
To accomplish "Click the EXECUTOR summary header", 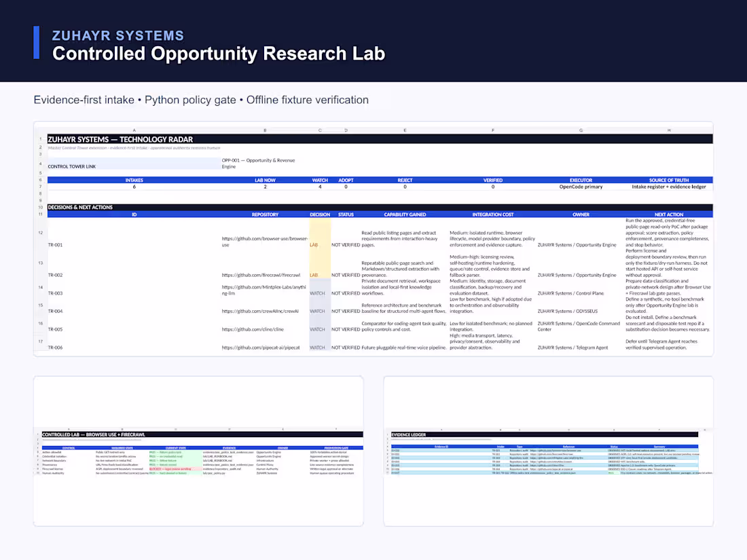I will tap(581, 180).
